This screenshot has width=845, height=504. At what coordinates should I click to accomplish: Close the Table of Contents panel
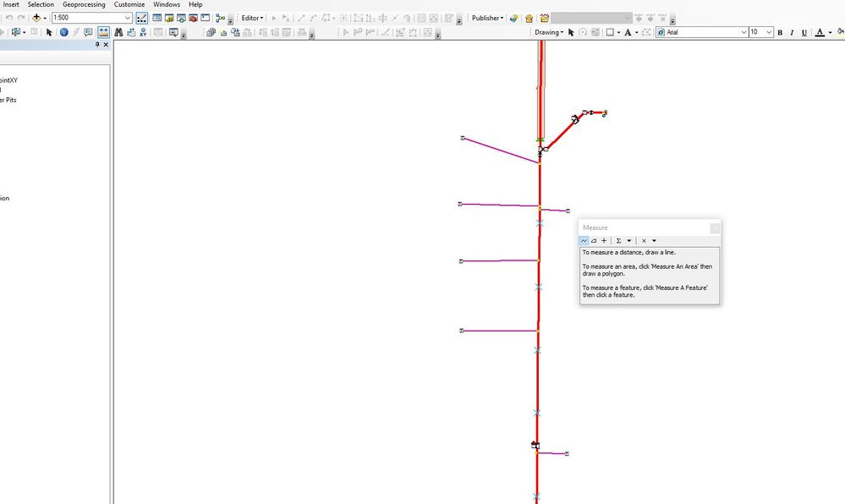pyautogui.click(x=106, y=45)
